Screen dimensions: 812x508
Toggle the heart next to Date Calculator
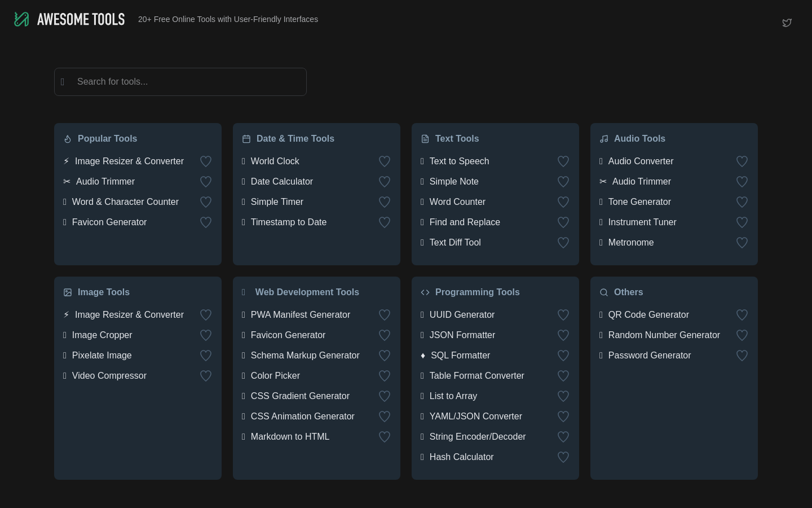coord(385,182)
